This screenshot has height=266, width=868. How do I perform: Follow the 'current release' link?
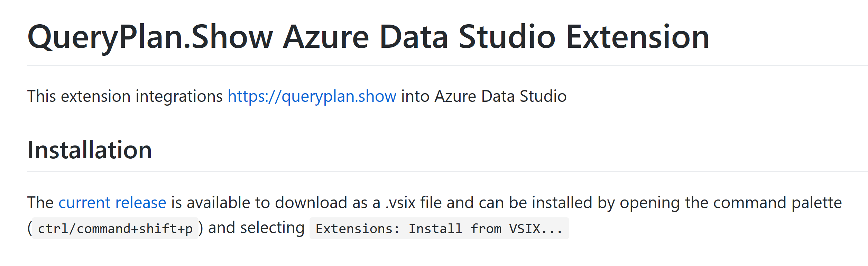pyautogui.click(x=112, y=203)
